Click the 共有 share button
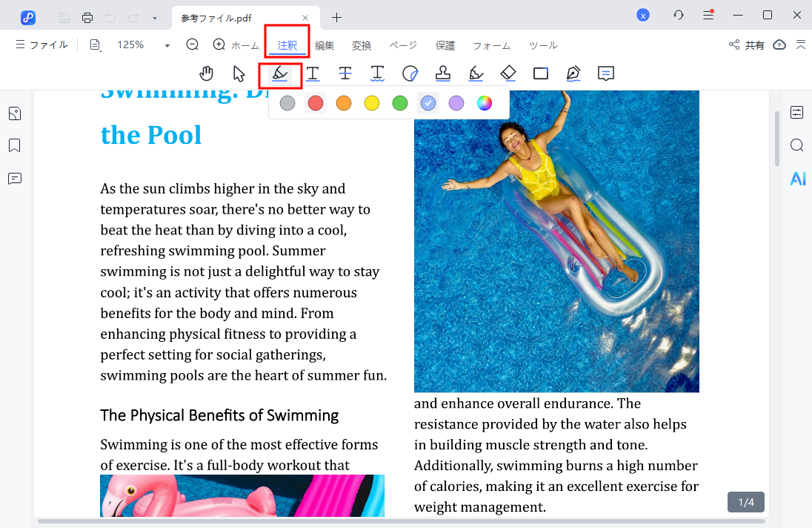Screen dimensions: 812x528 (747, 45)
